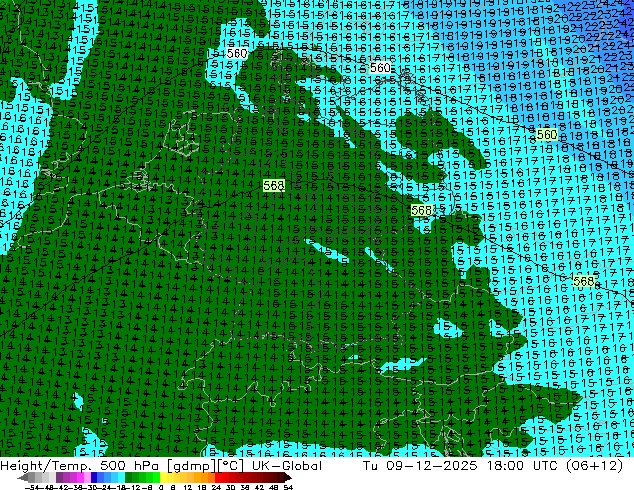Click the '(06+12)' forecast run text
This screenshot has height=490, width=634.
pos(594,466)
